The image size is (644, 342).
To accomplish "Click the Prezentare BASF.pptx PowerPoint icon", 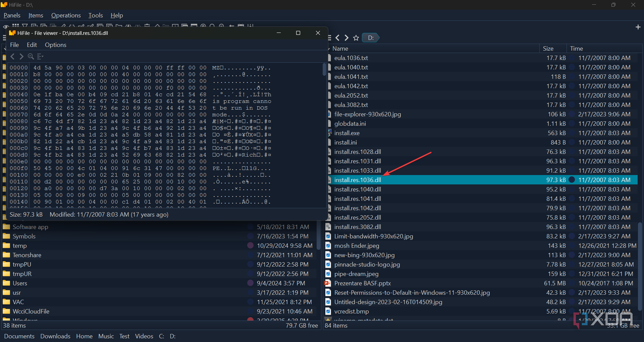I will coord(328,283).
